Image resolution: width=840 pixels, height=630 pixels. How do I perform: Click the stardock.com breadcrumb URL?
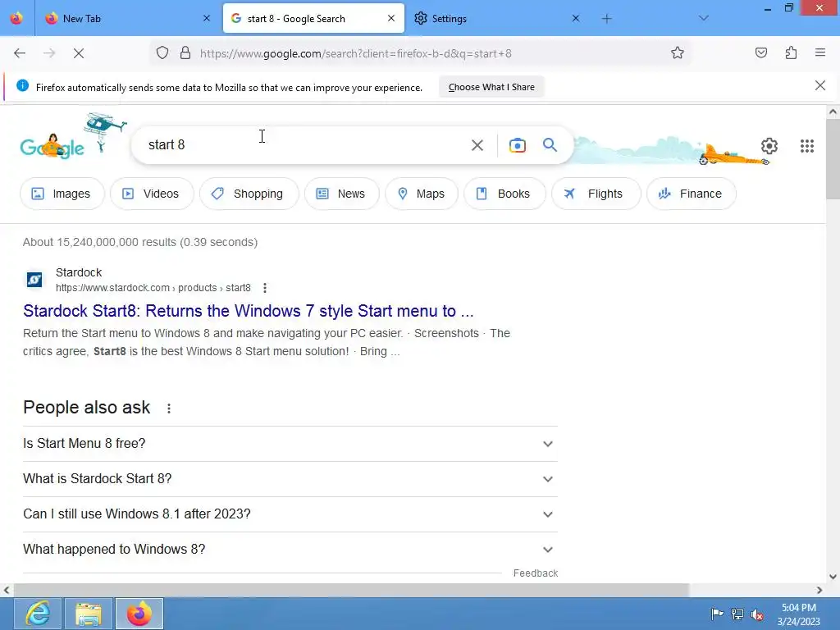[x=153, y=288]
